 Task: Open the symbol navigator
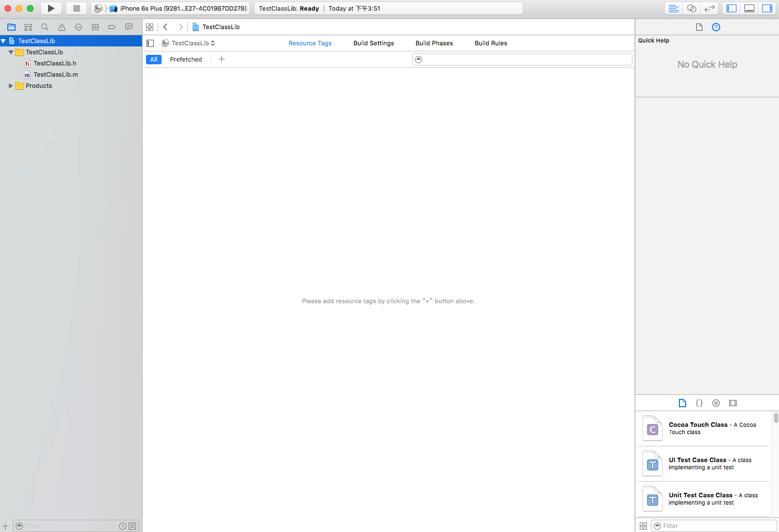[28, 27]
